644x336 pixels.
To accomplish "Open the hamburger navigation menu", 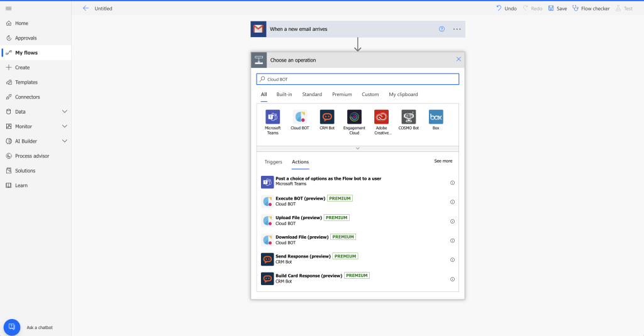I will click(x=9, y=8).
